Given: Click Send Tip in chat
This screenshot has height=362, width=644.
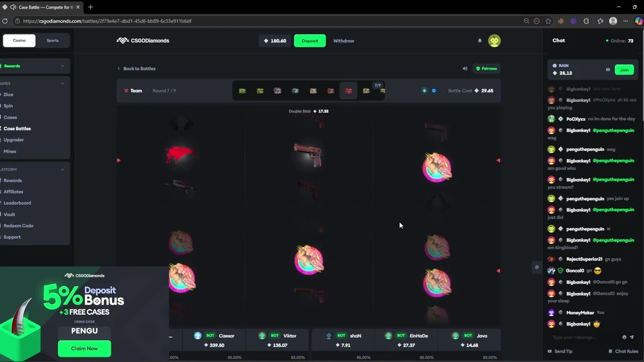Looking at the screenshot, I should 560,351.
